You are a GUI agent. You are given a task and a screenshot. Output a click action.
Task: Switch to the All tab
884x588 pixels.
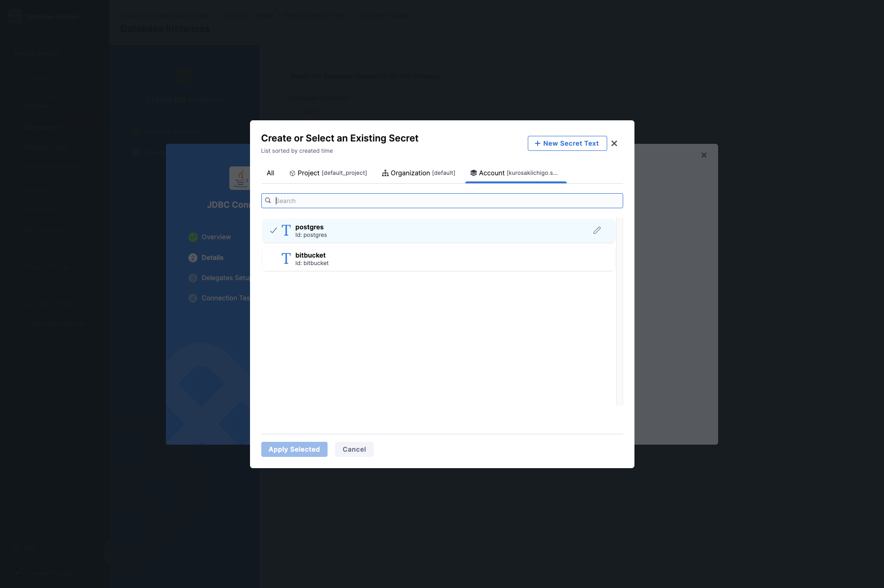[x=270, y=173]
